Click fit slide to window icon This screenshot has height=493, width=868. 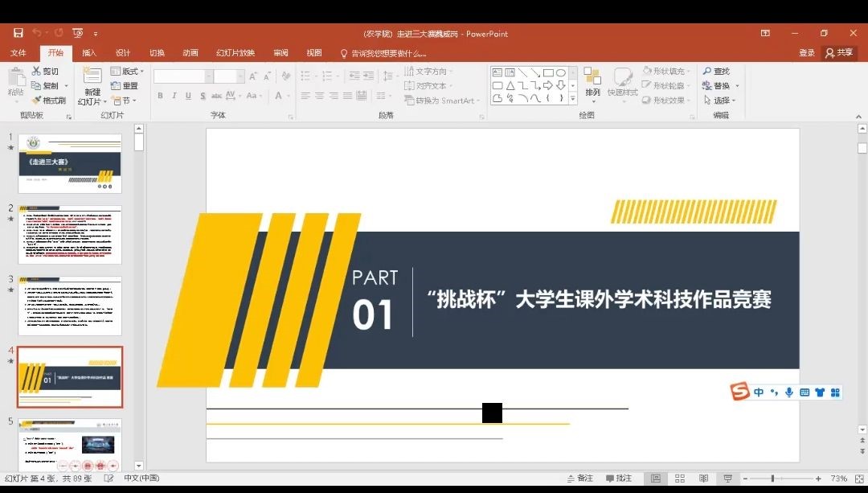point(858,479)
